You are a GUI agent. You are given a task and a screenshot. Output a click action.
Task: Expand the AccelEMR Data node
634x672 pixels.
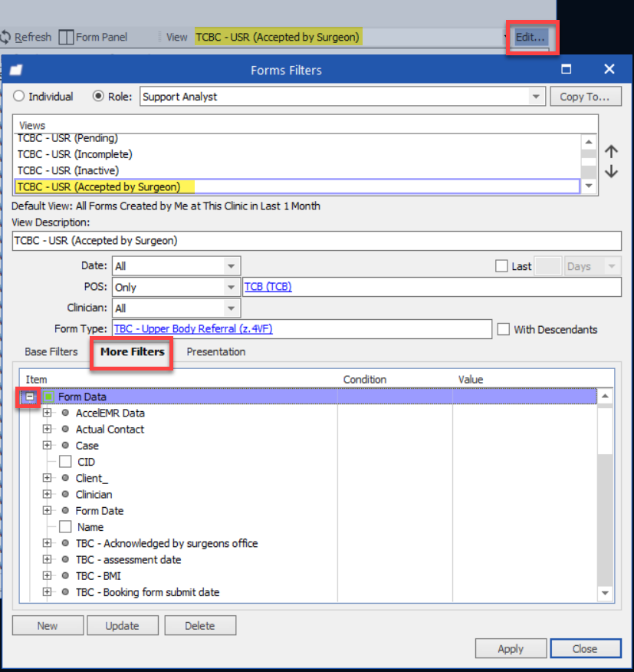click(x=47, y=413)
